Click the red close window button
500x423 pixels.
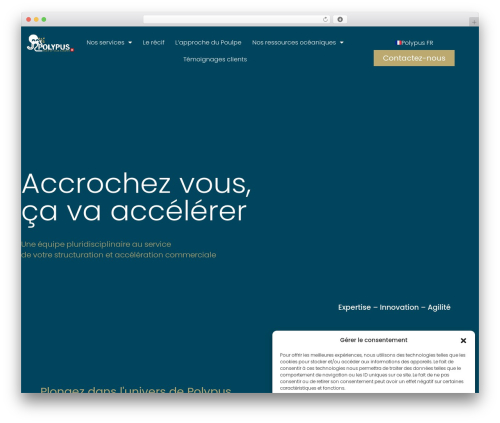(x=29, y=19)
